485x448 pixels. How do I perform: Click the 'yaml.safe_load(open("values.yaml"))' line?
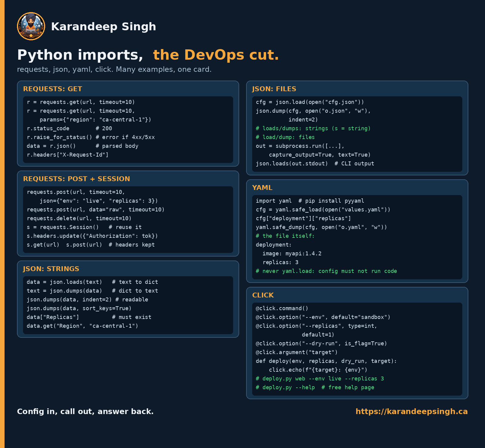point(323,210)
